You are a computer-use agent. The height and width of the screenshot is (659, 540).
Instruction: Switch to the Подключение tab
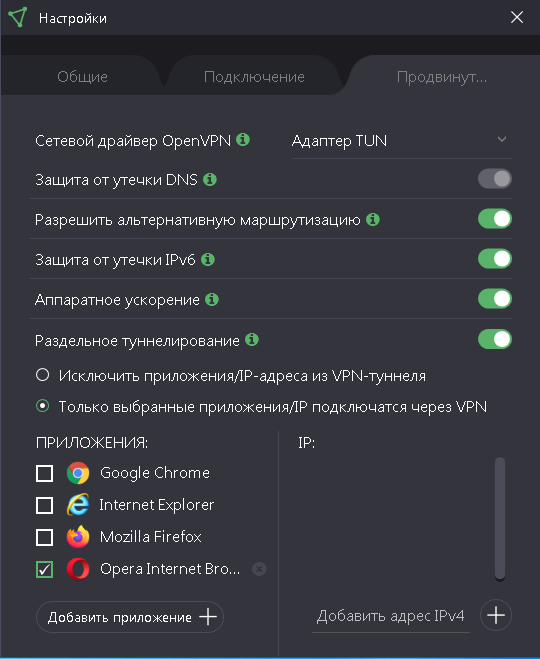(x=254, y=76)
